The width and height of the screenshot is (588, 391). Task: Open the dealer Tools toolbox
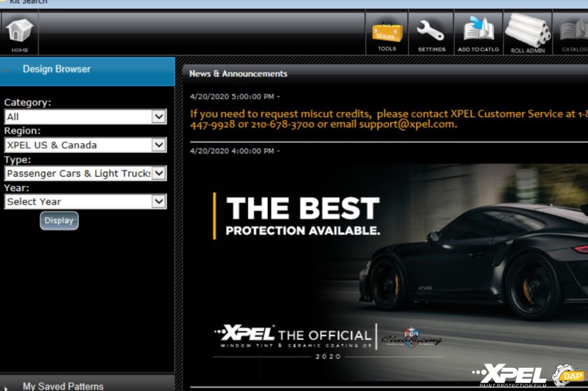387,33
